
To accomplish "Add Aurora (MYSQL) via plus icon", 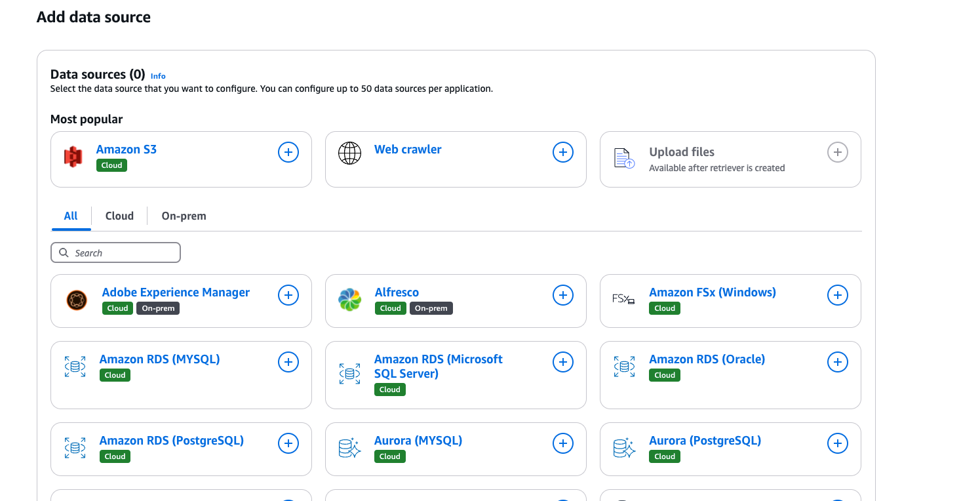I will [563, 443].
